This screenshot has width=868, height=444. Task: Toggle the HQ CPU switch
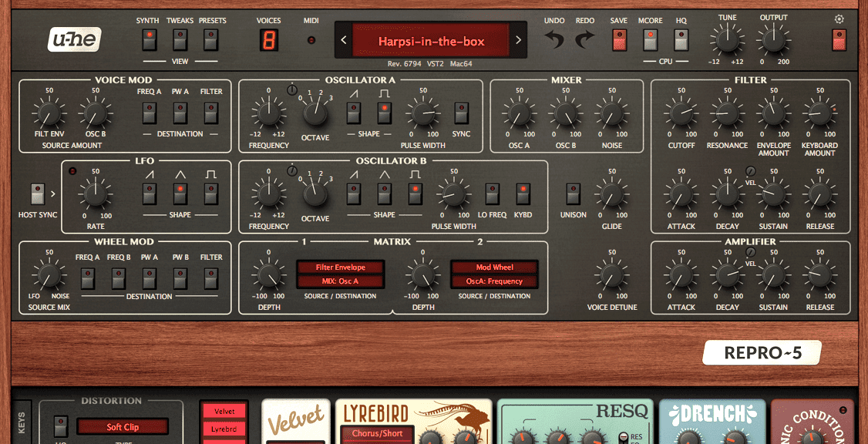(681, 40)
